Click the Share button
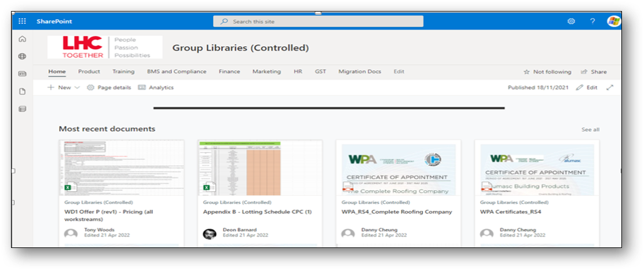 pyautogui.click(x=594, y=72)
